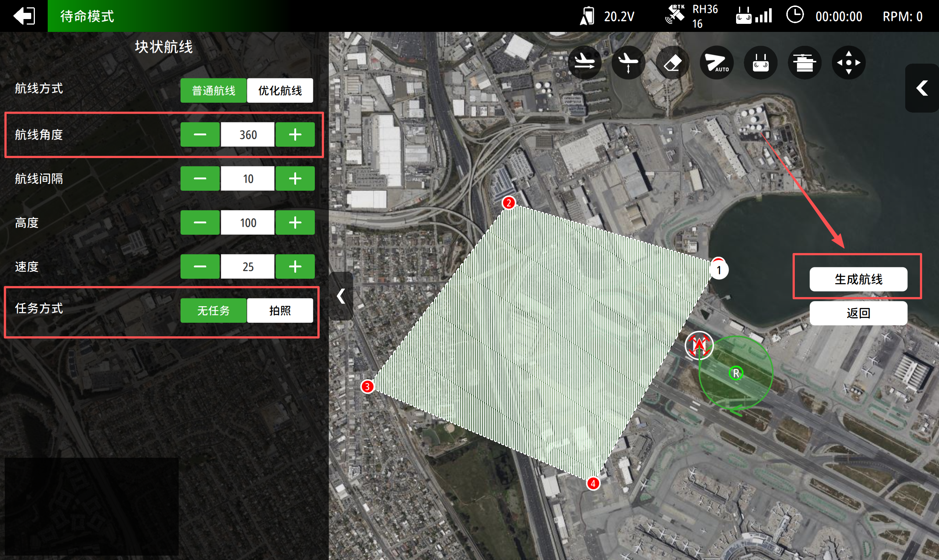939x560 pixels.
Task: Open the remote controller icon
Action: point(760,63)
